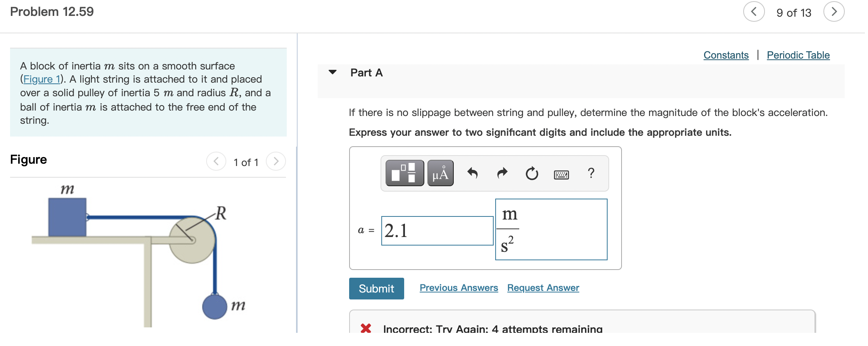Go to the next problem arrow
The image size is (868, 346).
tap(834, 12)
